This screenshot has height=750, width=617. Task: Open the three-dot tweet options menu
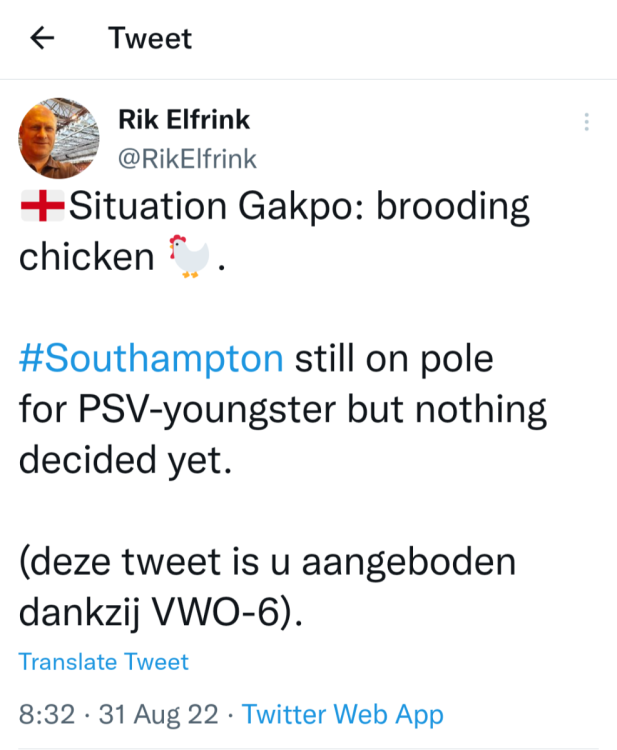tap(586, 122)
